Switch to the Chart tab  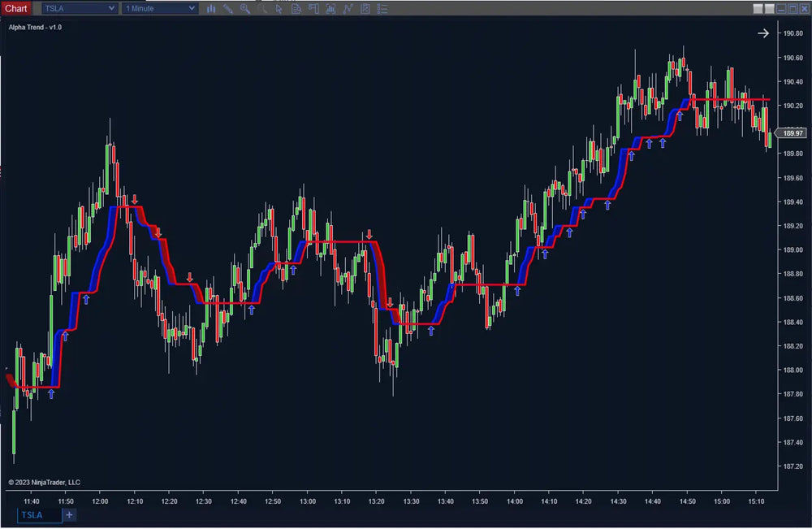pyautogui.click(x=16, y=7)
